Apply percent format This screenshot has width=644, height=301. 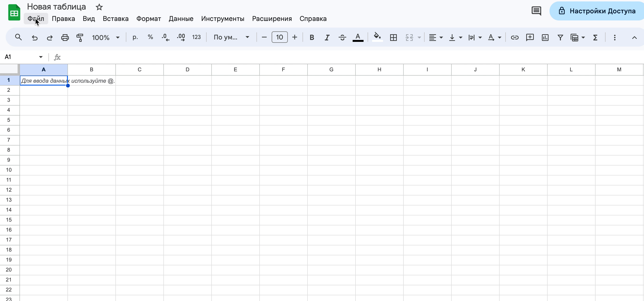(x=150, y=37)
